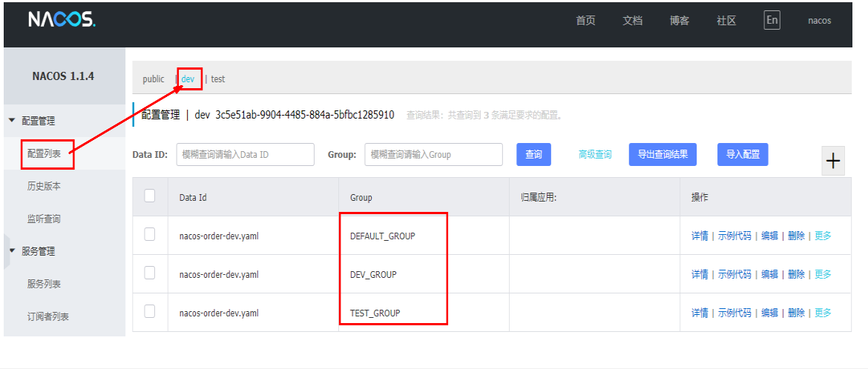
Task: Collapse the 服务管理 menu section
Action: pyautogui.click(x=13, y=251)
